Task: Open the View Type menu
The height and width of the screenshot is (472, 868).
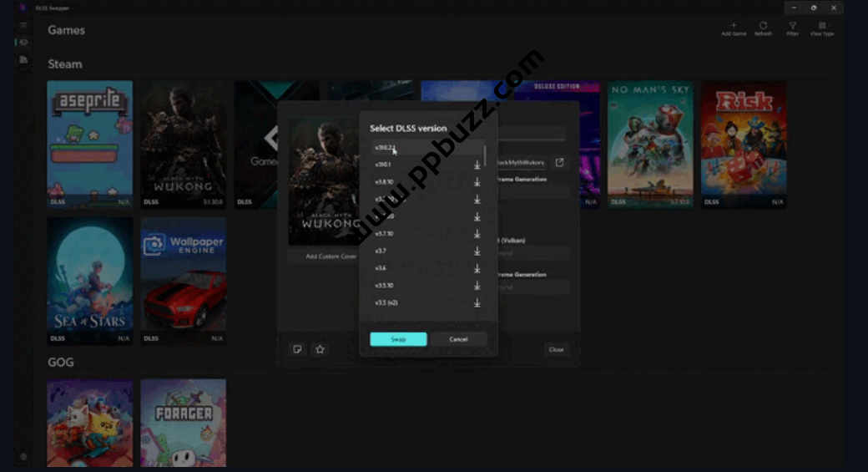Action: tap(822, 28)
